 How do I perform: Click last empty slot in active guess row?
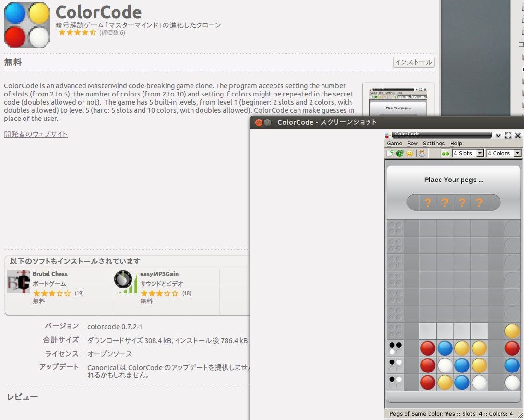click(479, 331)
